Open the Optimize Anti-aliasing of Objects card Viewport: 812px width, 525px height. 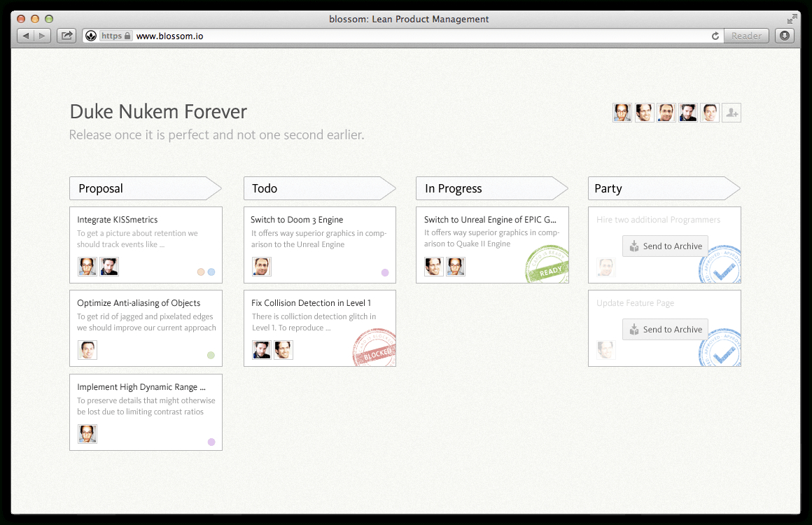point(146,328)
